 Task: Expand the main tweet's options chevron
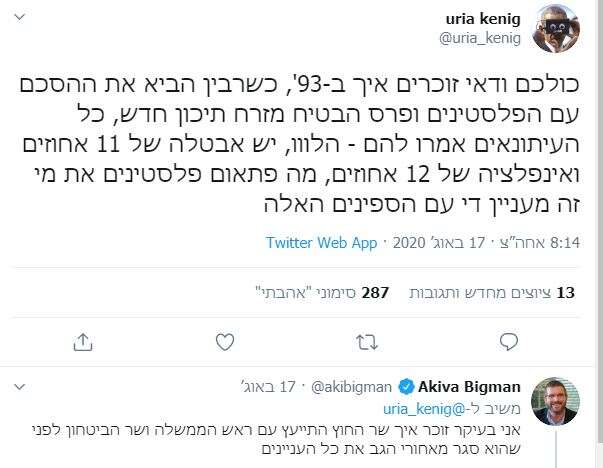click(x=18, y=17)
